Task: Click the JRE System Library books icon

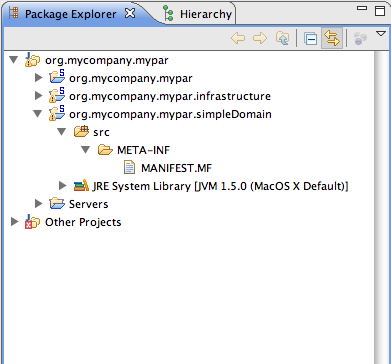Action: (x=81, y=185)
